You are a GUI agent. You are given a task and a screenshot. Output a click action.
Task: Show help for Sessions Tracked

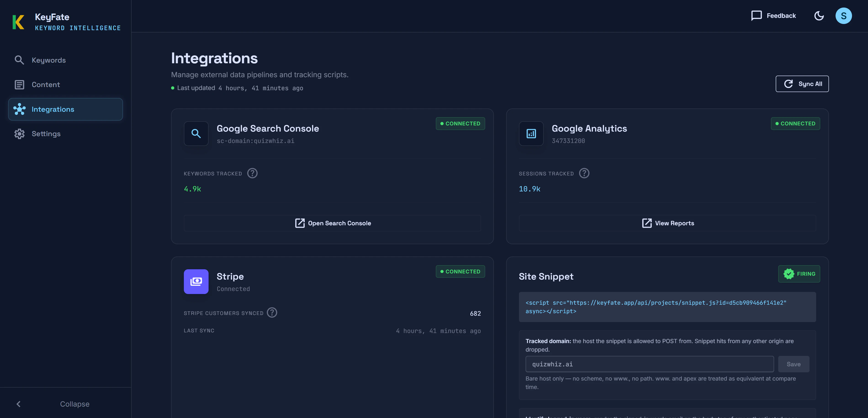pos(584,173)
